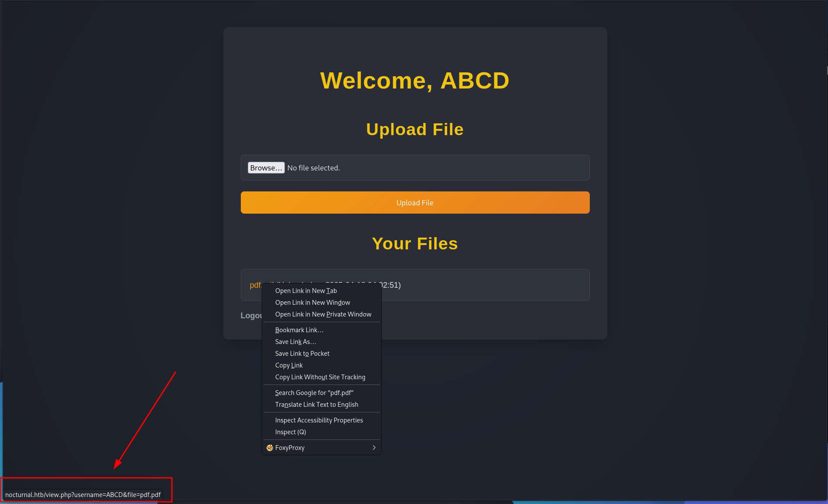The image size is (828, 504).
Task: Open Inspect Accessibility Properties
Action: coord(318,420)
